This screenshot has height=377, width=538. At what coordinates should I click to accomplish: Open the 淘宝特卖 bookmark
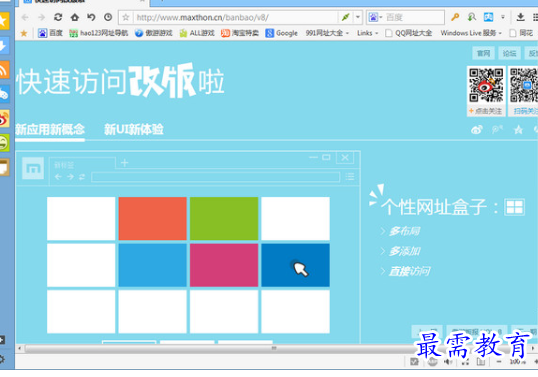(x=240, y=33)
